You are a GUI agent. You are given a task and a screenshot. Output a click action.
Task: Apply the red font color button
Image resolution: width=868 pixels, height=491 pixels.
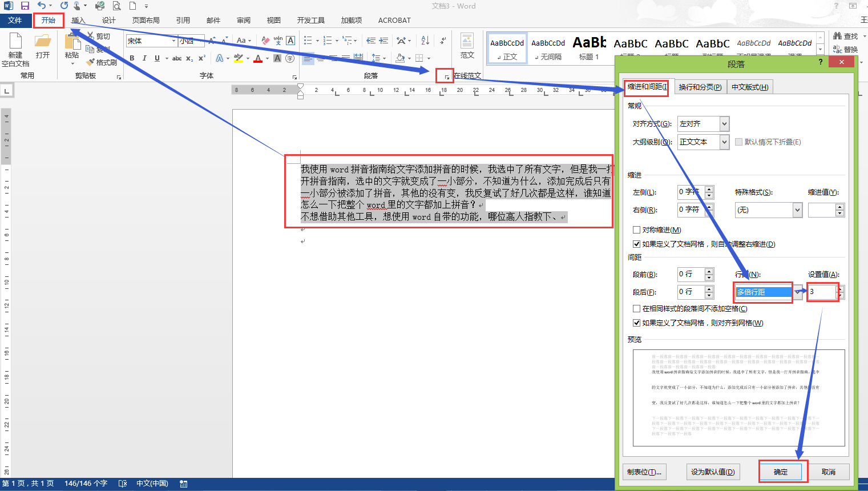[258, 58]
